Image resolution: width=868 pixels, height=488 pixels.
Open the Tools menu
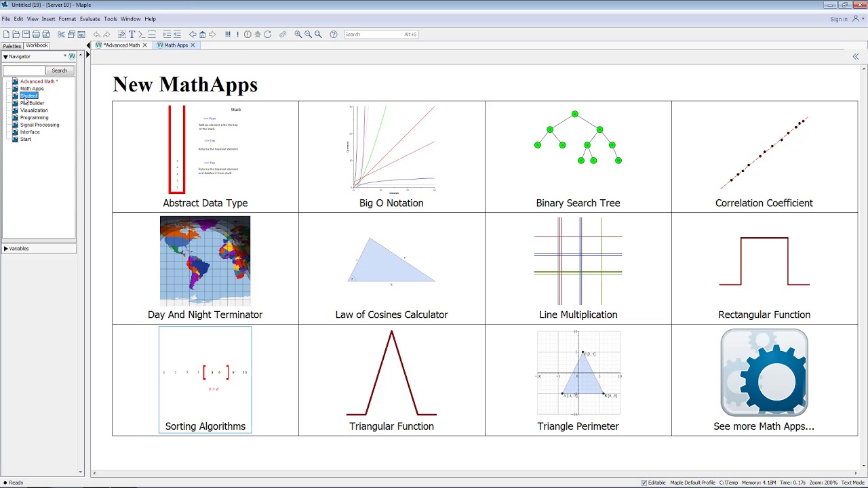(x=111, y=19)
